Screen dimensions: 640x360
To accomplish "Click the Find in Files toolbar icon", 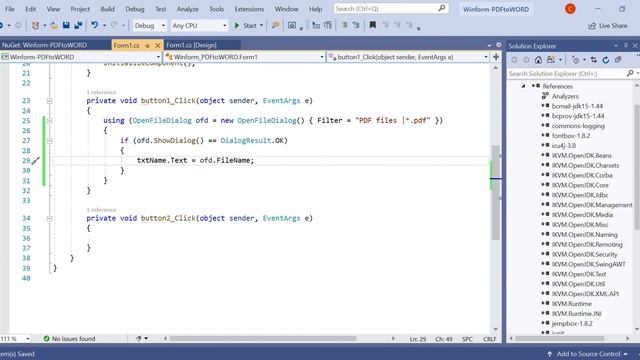I will 276,25.
